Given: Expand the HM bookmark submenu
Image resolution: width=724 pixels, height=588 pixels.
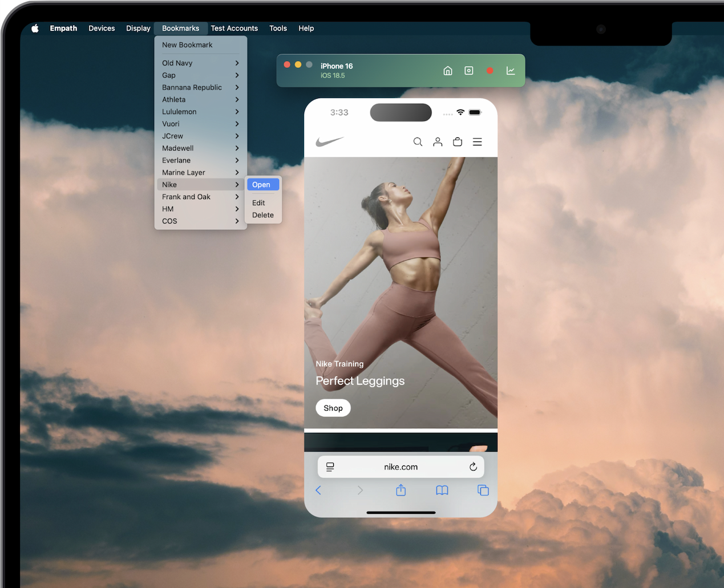Looking at the screenshot, I should (x=200, y=209).
